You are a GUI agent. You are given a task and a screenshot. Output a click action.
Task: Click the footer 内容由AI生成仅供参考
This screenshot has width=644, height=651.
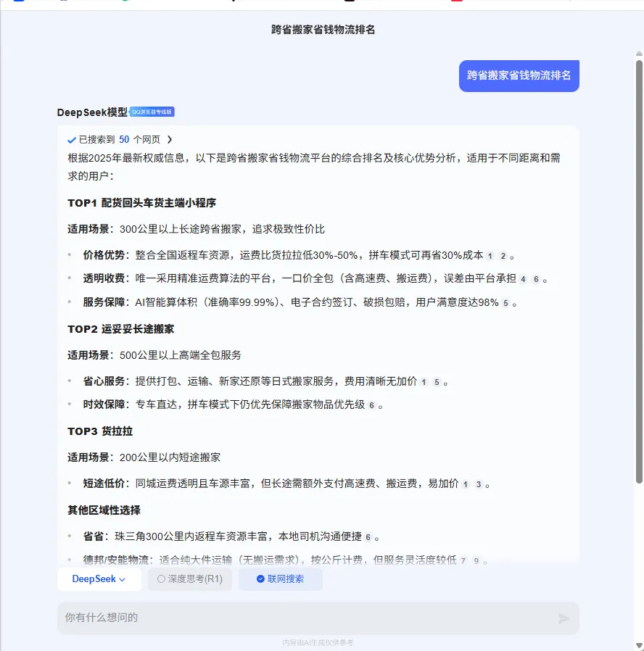318,643
